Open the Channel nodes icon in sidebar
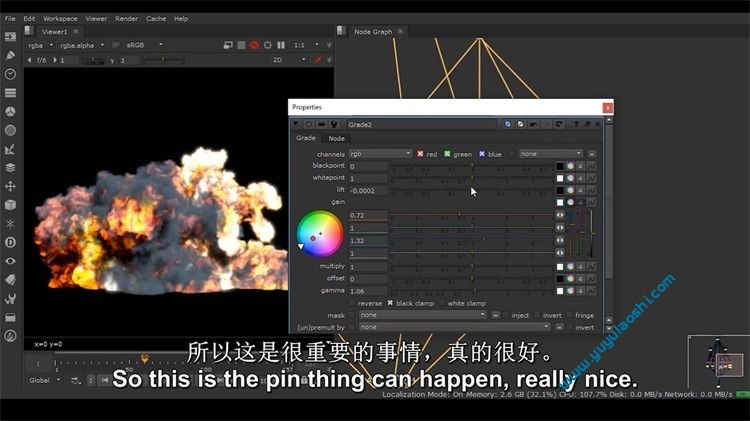 tap(10, 93)
